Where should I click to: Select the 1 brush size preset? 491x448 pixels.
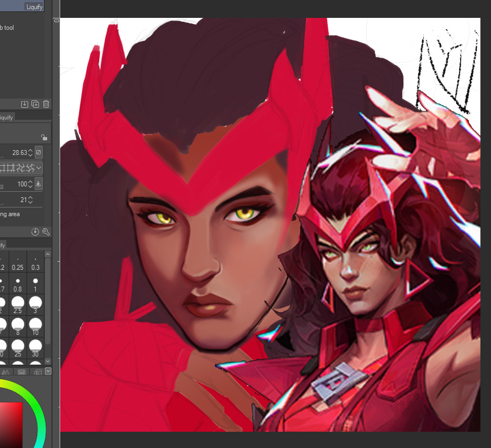[35, 283]
